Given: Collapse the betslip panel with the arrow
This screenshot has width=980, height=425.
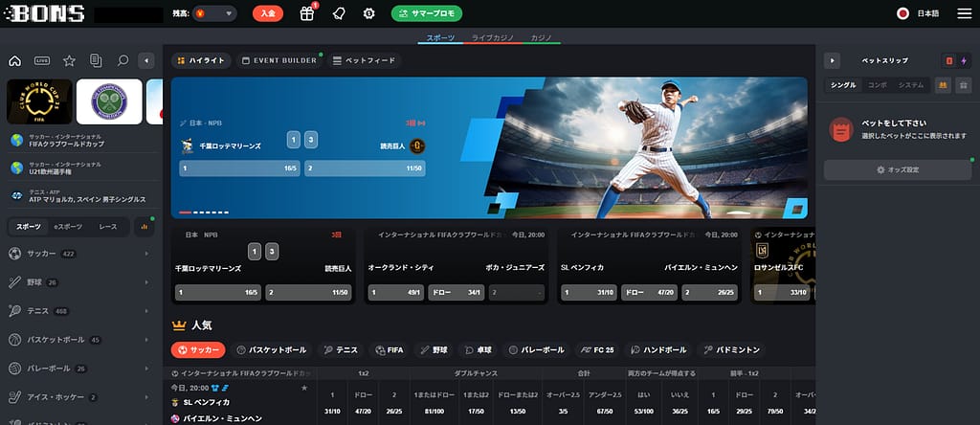Looking at the screenshot, I should pos(832,60).
